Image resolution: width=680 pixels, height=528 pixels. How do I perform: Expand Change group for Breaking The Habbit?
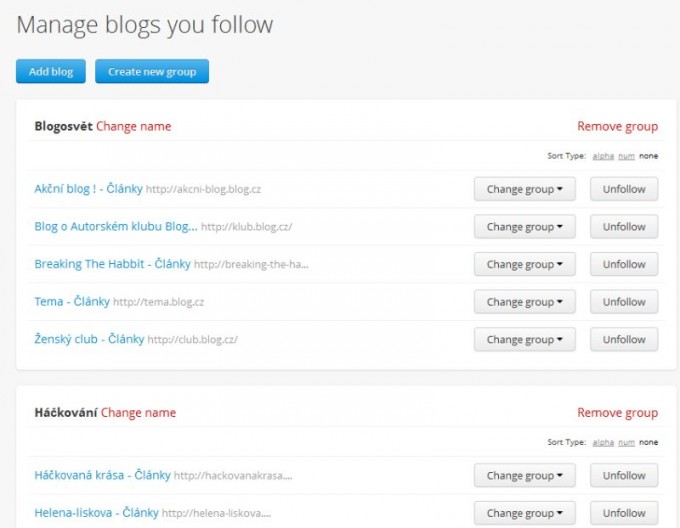click(x=524, y=264)
